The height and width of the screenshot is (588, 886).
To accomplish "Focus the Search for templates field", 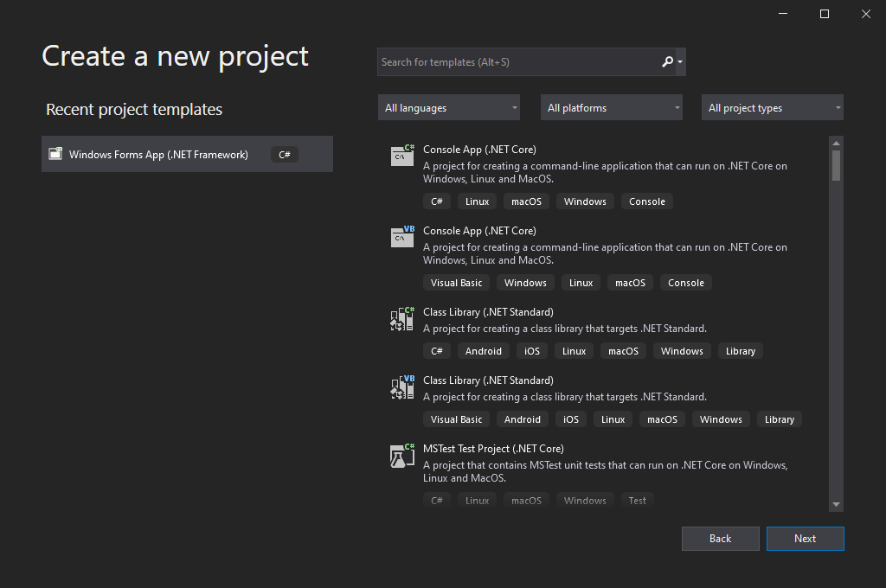I will (517, 62).
